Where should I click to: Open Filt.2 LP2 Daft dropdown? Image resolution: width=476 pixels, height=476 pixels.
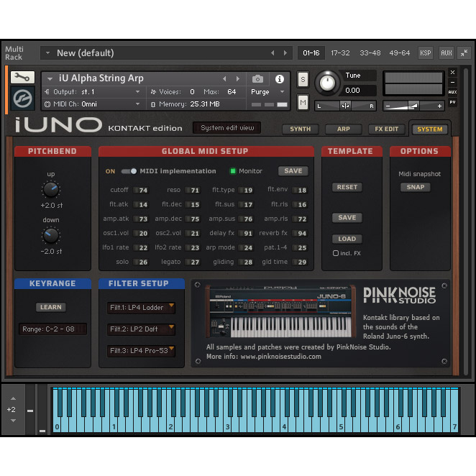click(x=141, y=329)
